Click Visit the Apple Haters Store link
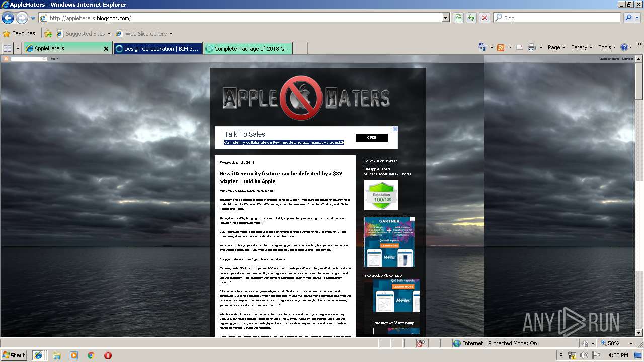The height and width of the screenshot is (362, 644). 387,174
